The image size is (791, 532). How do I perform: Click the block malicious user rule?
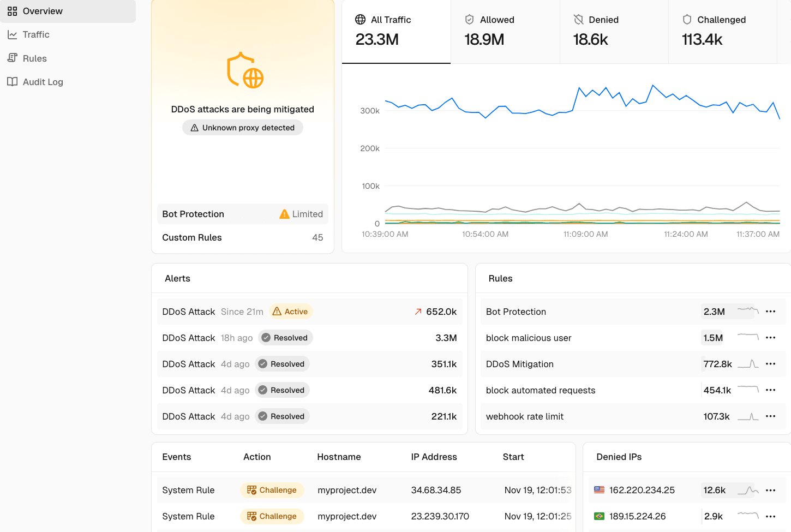pos(528,338)
